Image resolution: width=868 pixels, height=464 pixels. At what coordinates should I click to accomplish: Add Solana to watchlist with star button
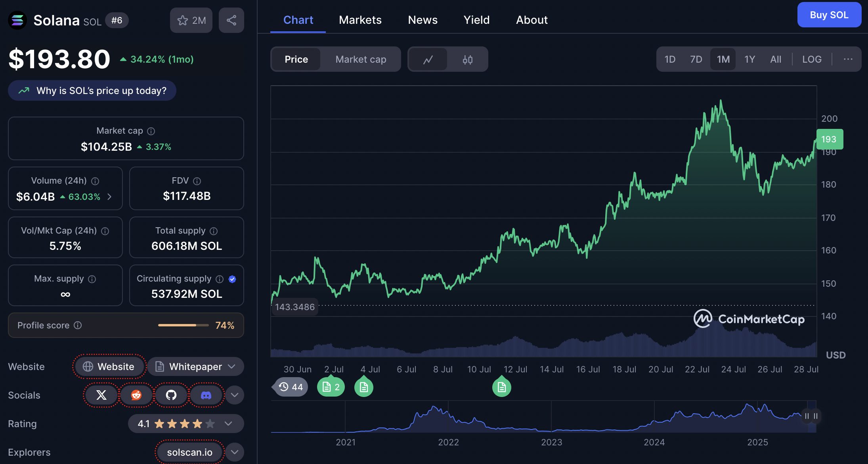pyautogui.click(x=191, y=20)
